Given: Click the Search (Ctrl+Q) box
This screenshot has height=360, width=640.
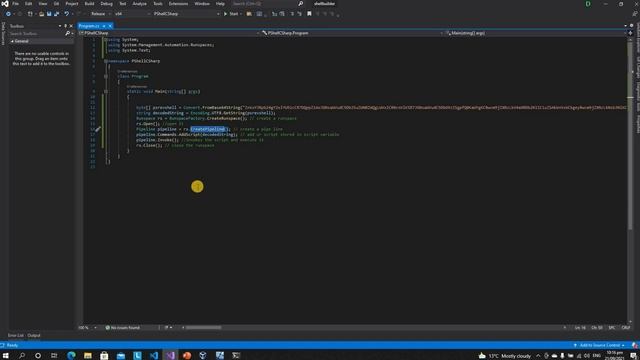Looking at the screenshot, I should point(267,4).
